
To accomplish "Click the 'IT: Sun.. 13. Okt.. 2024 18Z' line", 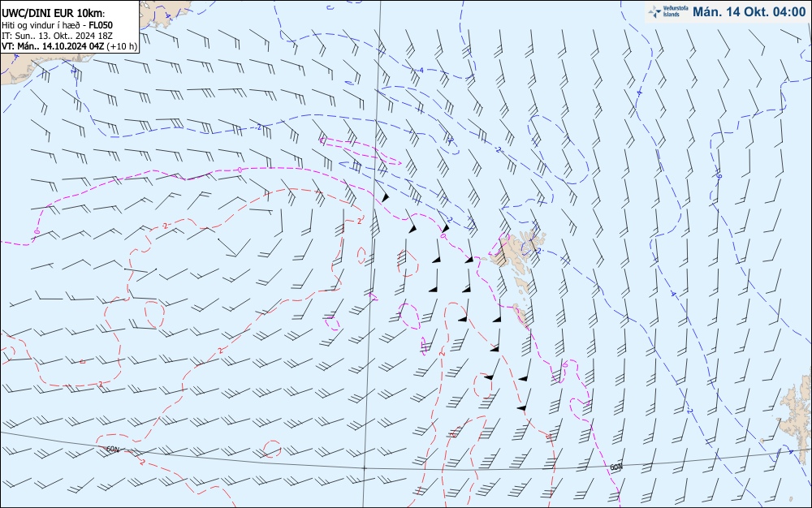I will point(57,36).
